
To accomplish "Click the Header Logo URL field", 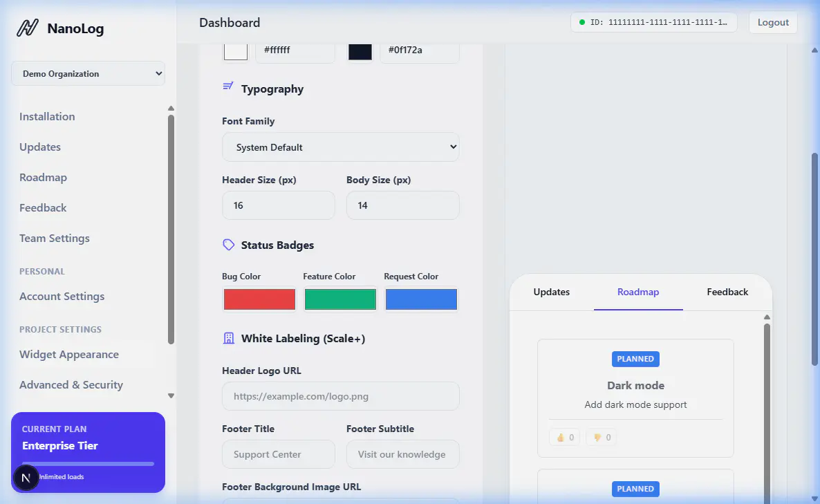I will coord(340,397).
